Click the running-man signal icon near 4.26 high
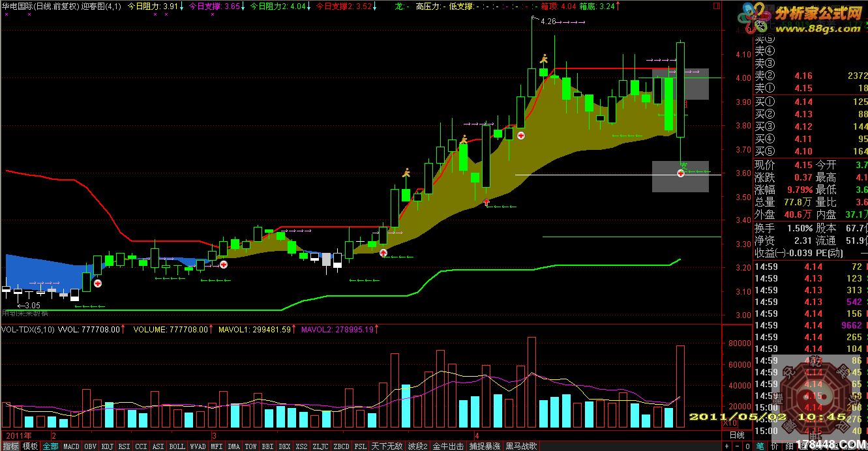 pos(543,60)
